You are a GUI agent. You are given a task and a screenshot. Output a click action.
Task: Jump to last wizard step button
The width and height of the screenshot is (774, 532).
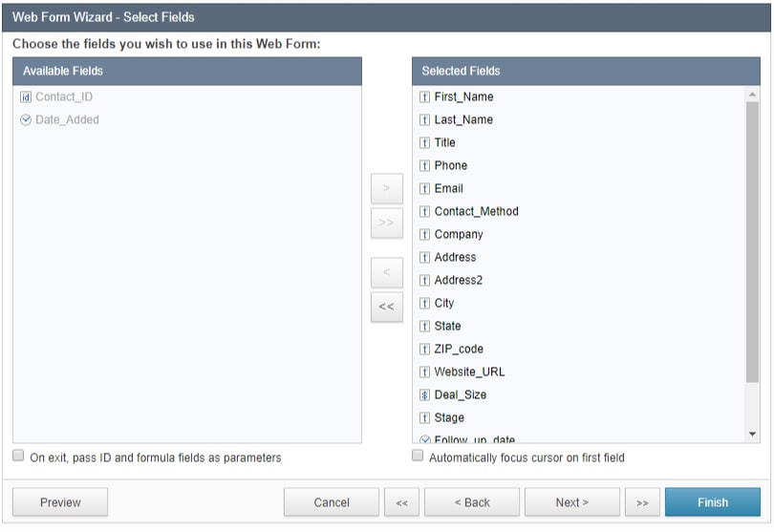point(642,502)
